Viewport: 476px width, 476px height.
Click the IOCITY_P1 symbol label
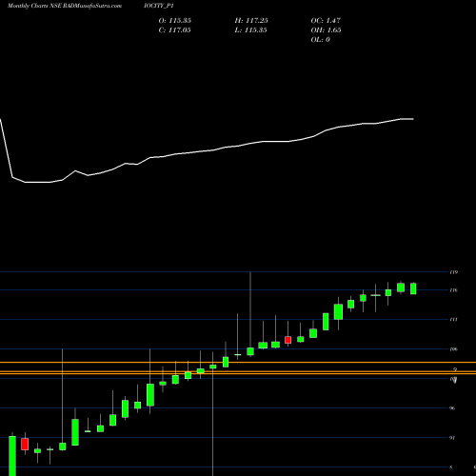point(159,6)
